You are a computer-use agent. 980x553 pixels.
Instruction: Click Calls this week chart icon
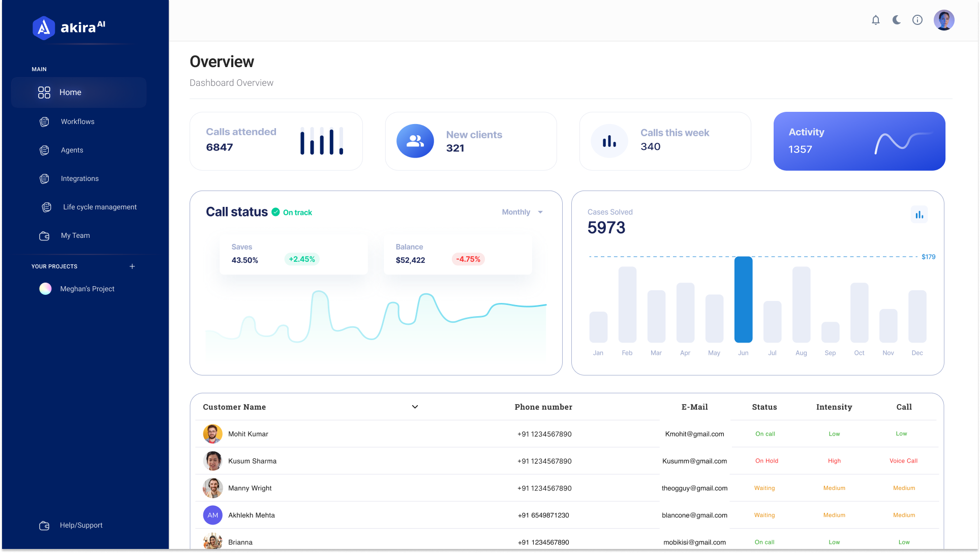pyautogui.click(x=609, y=141)
